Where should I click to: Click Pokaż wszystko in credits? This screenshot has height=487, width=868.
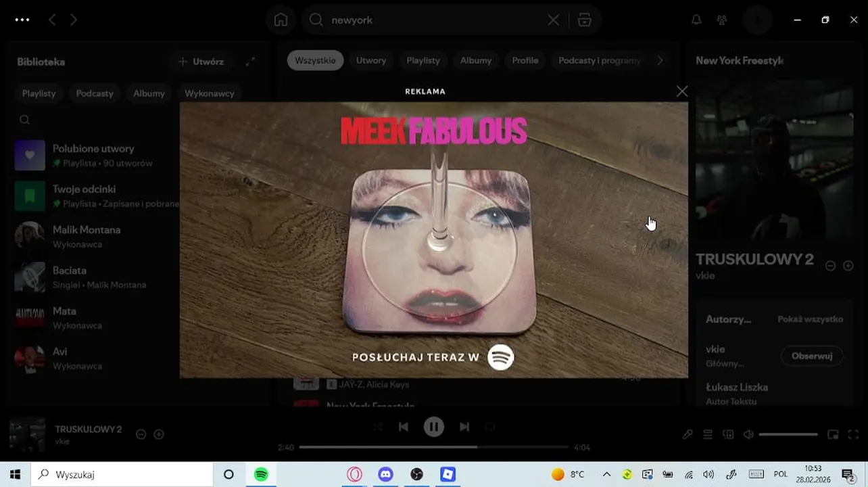point(810,319)
